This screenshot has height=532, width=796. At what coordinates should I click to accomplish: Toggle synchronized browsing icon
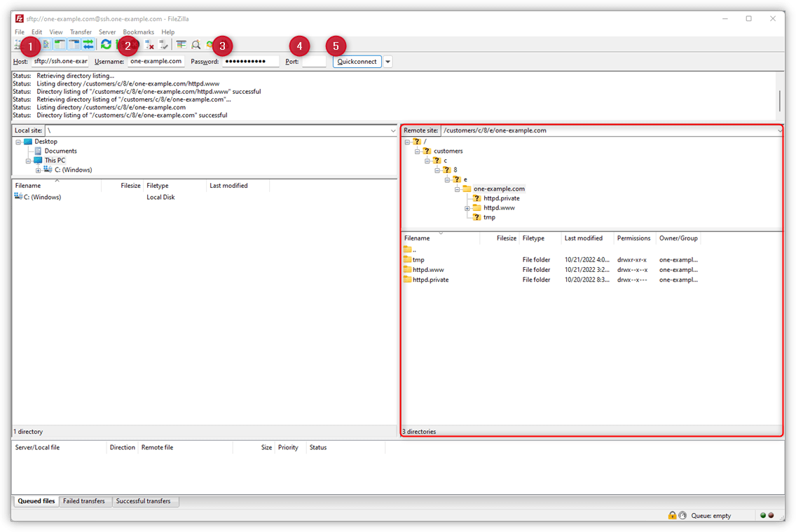pyautogui.click(x=208, y=44)
